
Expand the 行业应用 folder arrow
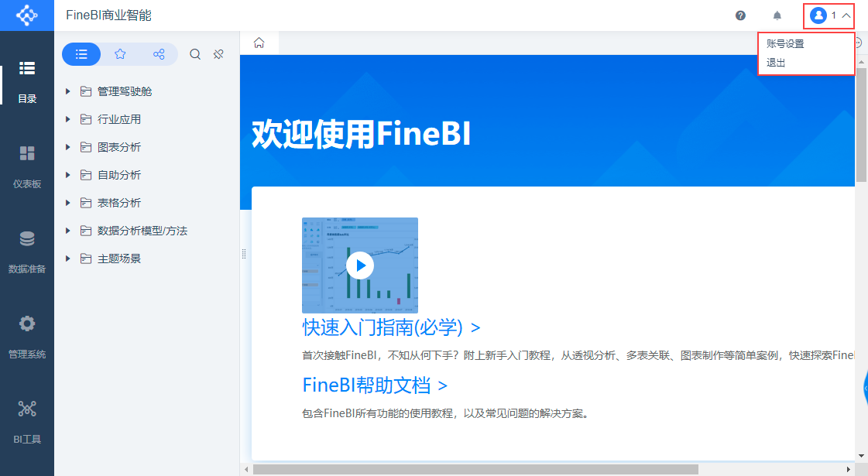(x=67, y=119)
